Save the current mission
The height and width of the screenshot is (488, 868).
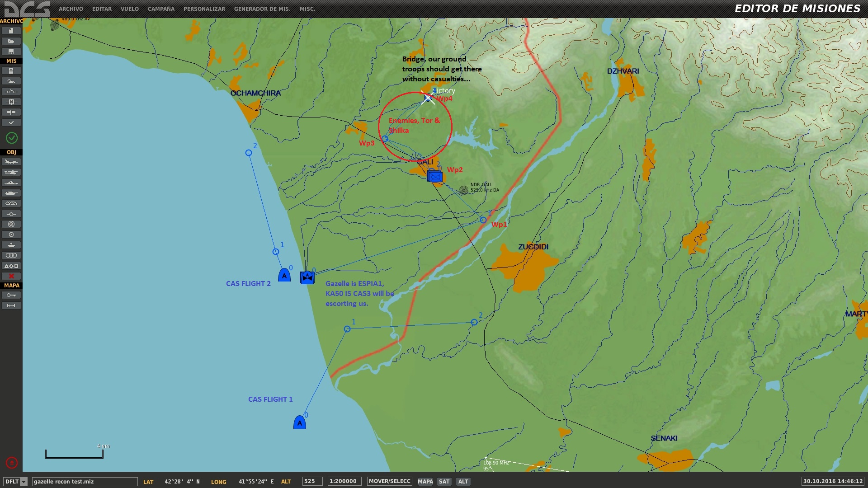point(11,52)
